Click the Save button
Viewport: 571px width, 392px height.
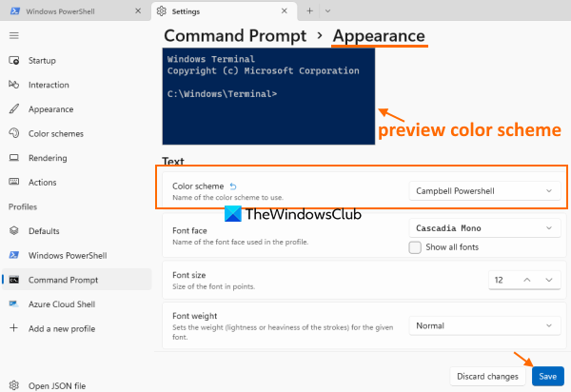coord(548,377)
